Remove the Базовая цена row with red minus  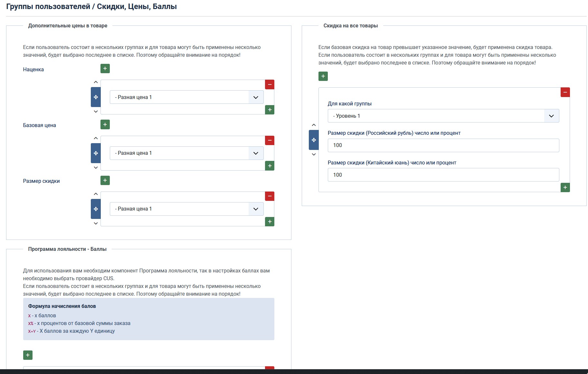pos(270,140)
